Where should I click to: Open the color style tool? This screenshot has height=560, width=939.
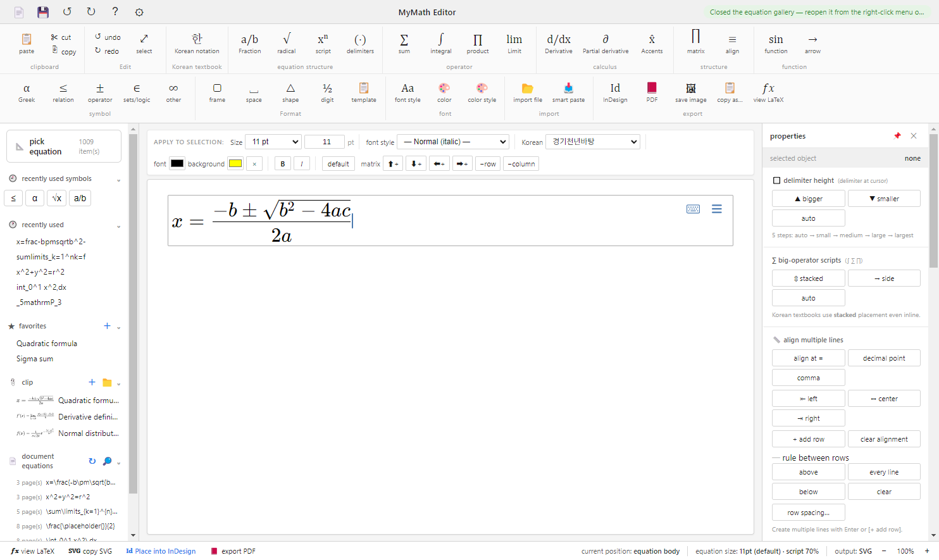482,92
